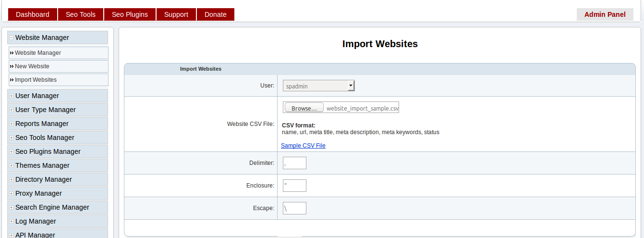Open the Dashboard tab
644x238 pixels.
33,14
